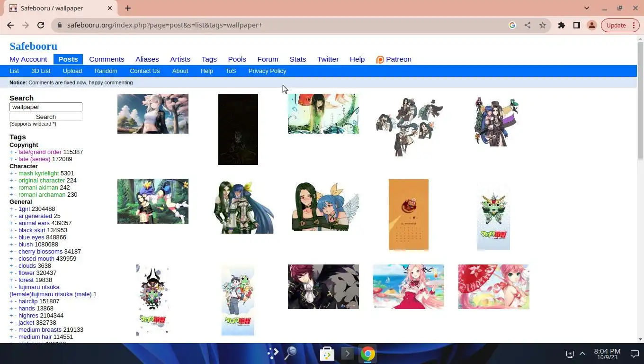644x364 pixels.
Task: Share this page from the address bar
Action: pyautogui.click(x=528, y=25)
